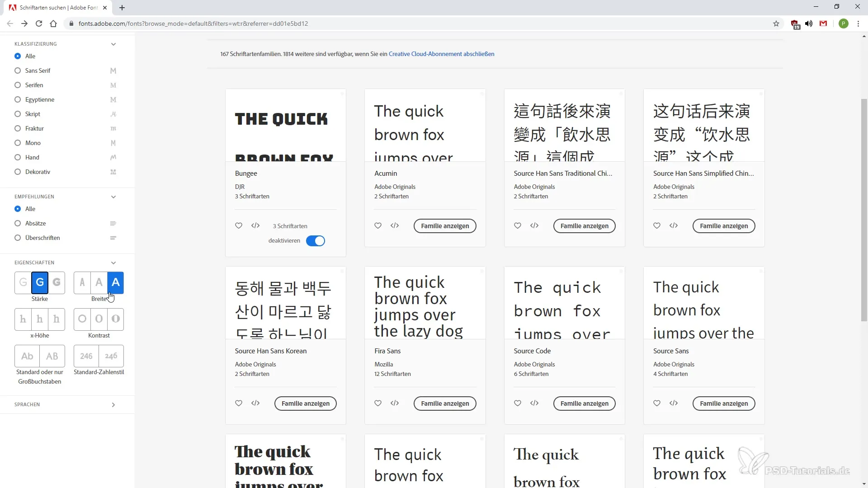Select old-style 246 number style icon
868x488 pixels.
click(x=111, y=356)
